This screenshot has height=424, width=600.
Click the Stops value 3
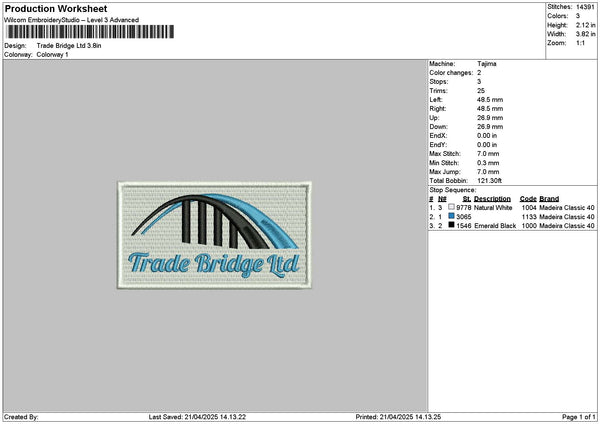(479, 82)
